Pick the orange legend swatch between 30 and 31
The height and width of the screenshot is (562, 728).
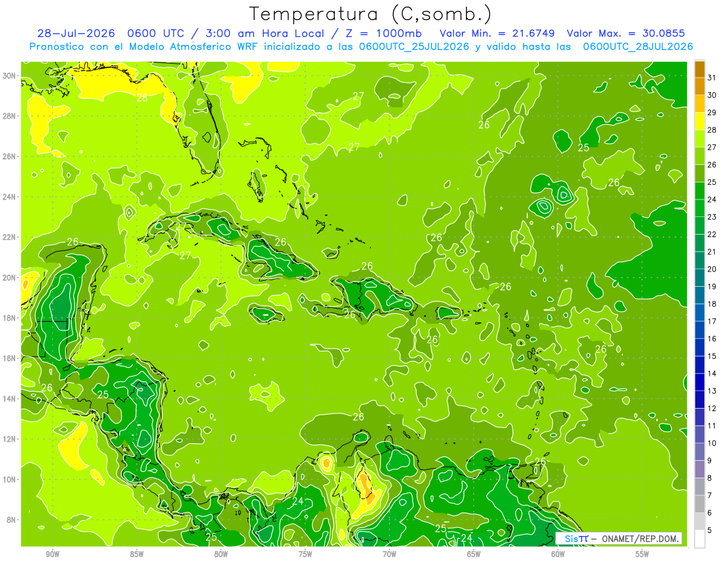(699, 87)
